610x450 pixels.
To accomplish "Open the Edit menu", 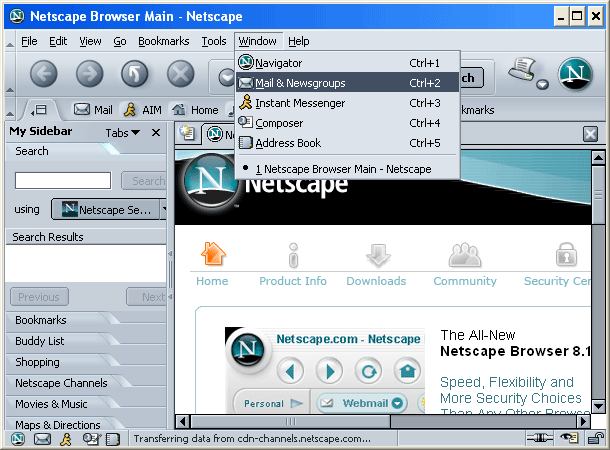I will [x=58, y=41].
